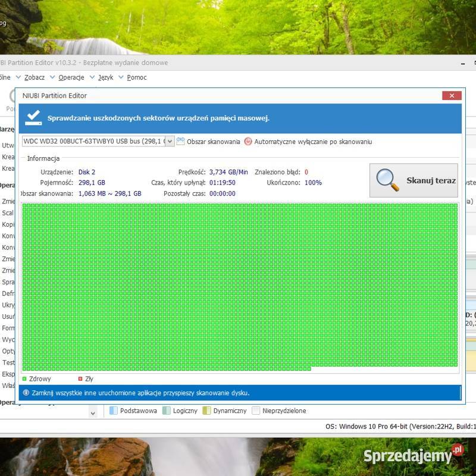Click the header text "Sprawdzanie uszkodzonych sektorów"

[111, 118]
